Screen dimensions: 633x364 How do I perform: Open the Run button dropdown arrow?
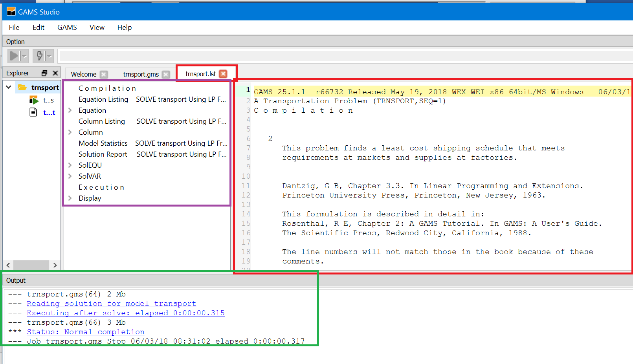(24, 56)
